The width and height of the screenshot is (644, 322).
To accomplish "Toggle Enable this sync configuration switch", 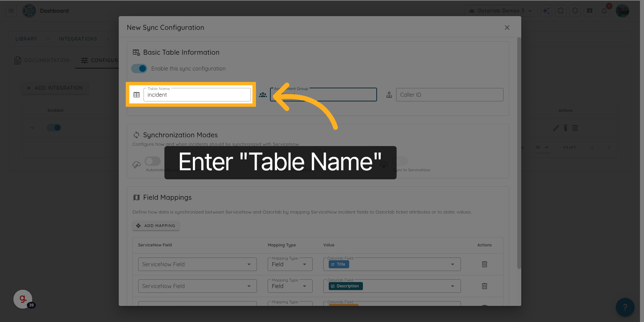I will click(139, 68).
